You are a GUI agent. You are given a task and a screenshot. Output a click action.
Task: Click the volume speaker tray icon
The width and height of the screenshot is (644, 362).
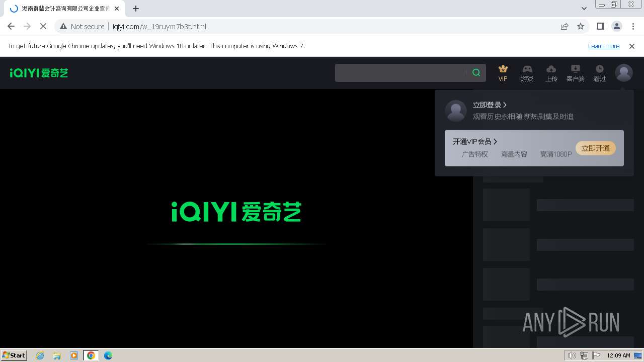pyautogui.click(x=572, y=355)
